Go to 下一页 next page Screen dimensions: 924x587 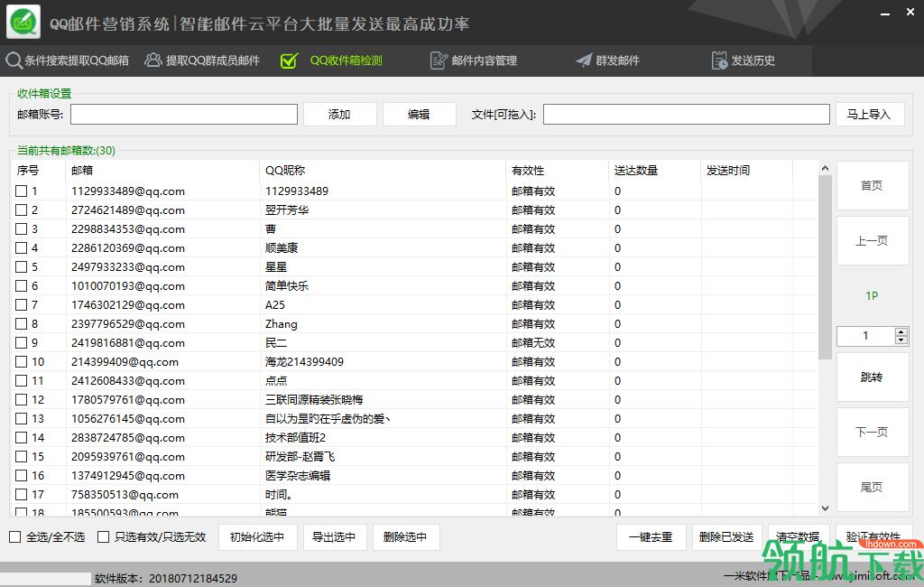click(873, 432)
